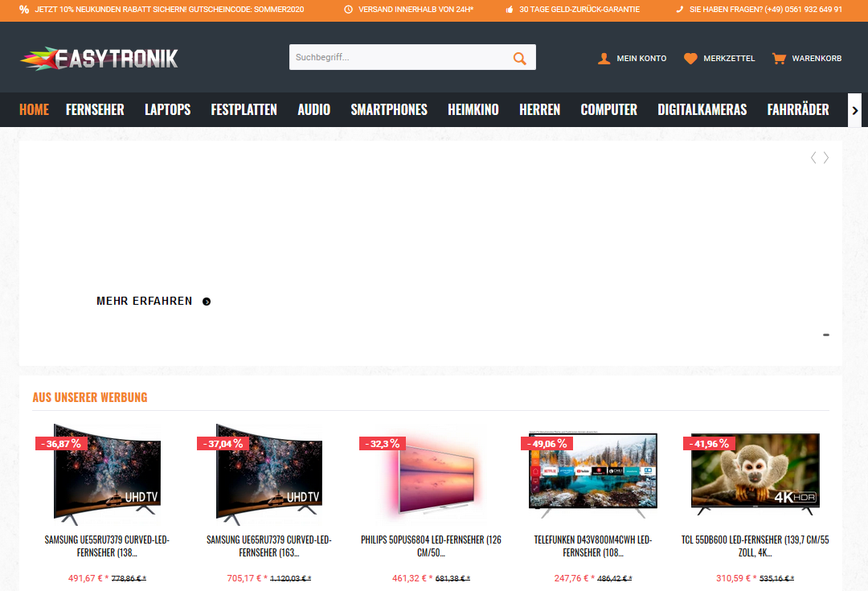Open the Computer category
The height and width of the screenshot is (591, 868).
[609, 109]
